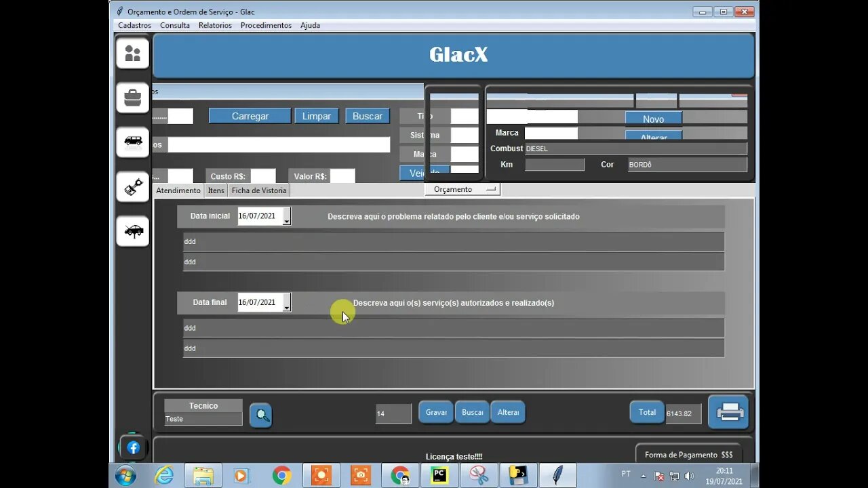Switch to Atendimento tab

178,190
